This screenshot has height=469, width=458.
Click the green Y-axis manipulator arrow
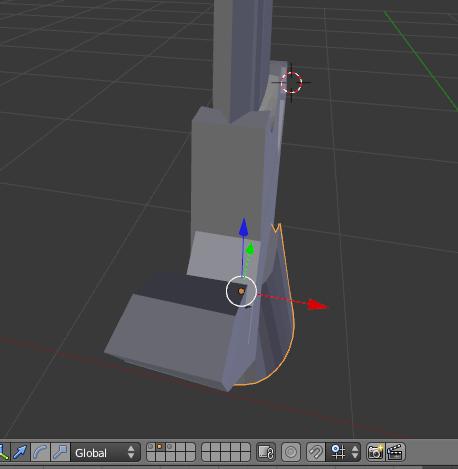(250, 248)
